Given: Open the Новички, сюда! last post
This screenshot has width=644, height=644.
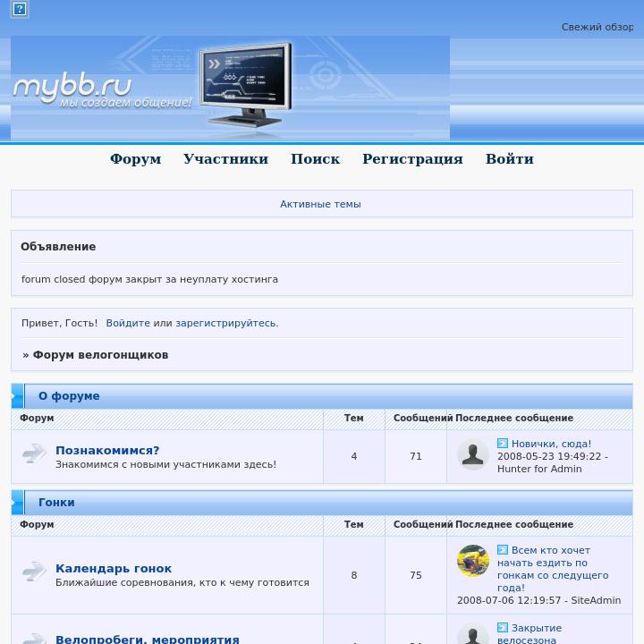Looking at the screenshot, I should (551, 444).
